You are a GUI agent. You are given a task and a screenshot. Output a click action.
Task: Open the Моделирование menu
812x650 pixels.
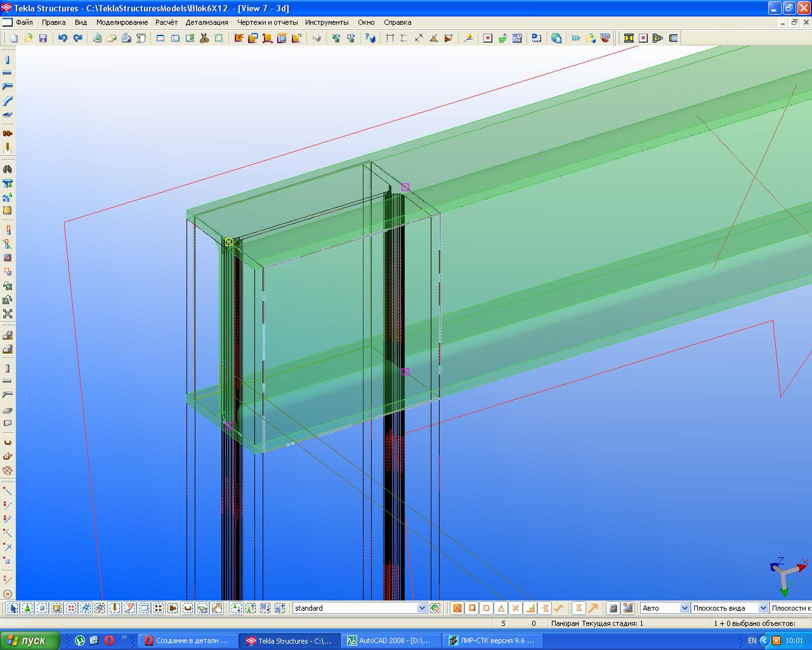tap(122, 22)
